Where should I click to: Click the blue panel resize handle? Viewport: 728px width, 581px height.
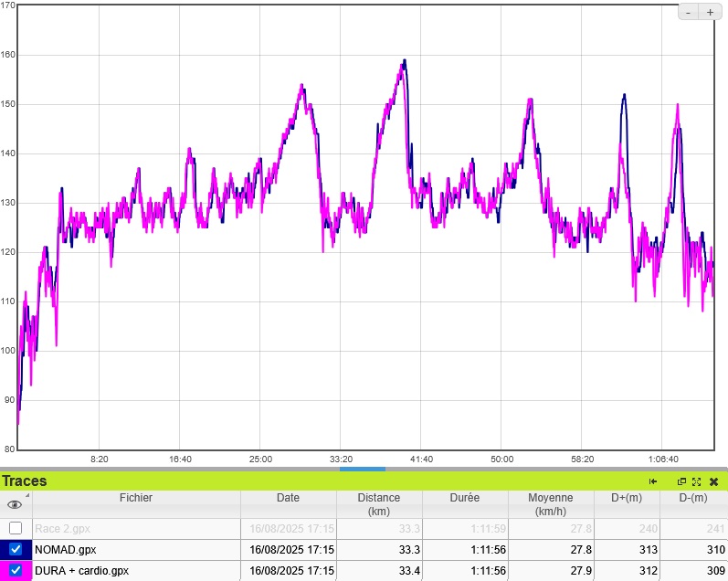click(363, 469)
